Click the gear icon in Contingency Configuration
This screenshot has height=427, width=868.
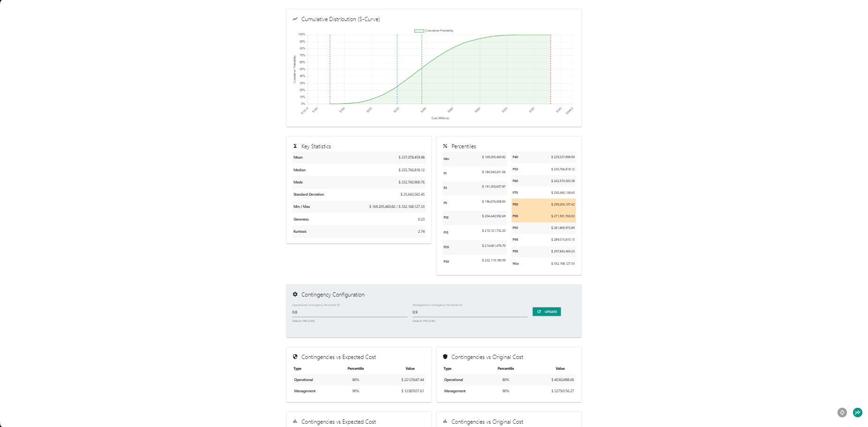(x=295, y=294)
